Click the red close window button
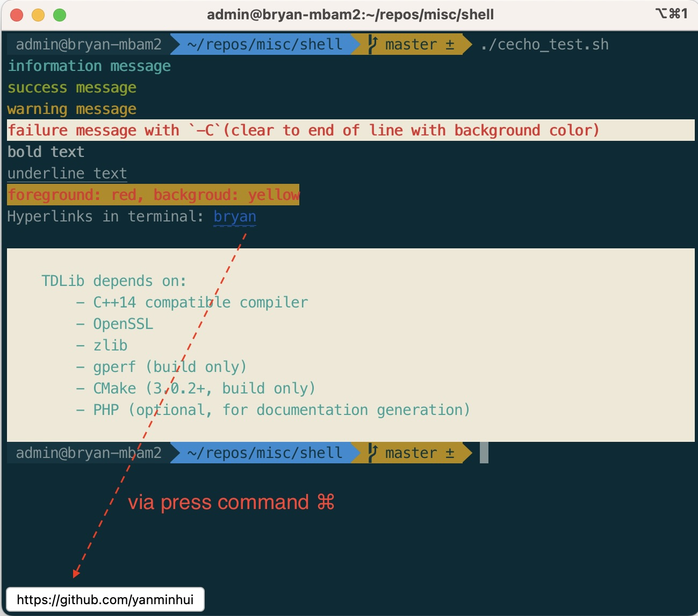The width and height of the screenshot is (698, 616). click(17, 15)
